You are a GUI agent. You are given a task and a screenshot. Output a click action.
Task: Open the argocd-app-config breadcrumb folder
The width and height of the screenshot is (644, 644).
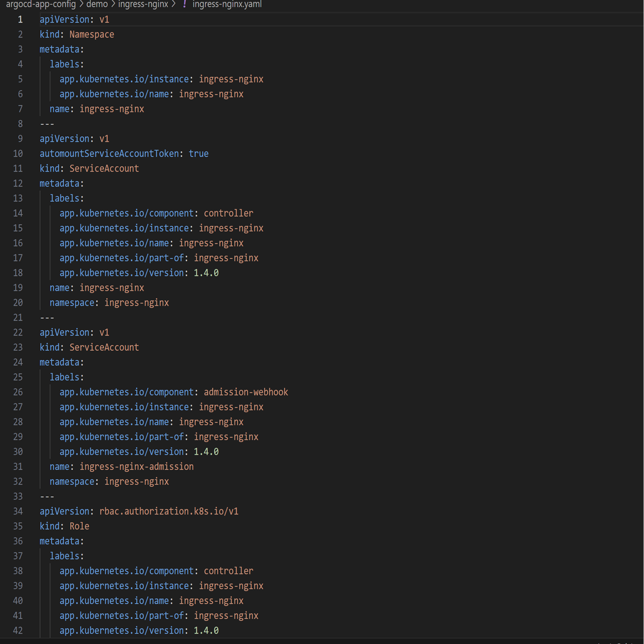click(41, 4)
